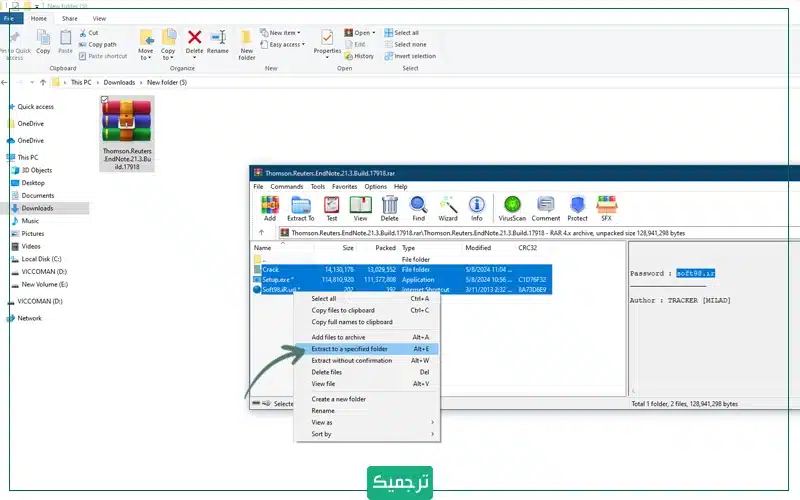Click the Setup.exe row in WinRAR
Viewport: 800px width, 500px height.
[402, 280]
